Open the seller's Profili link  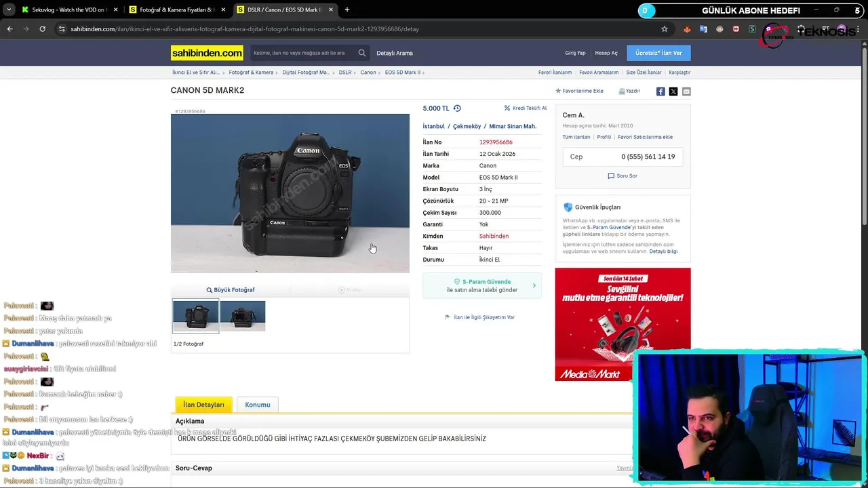pyautogui.click(x=604, y=137)
